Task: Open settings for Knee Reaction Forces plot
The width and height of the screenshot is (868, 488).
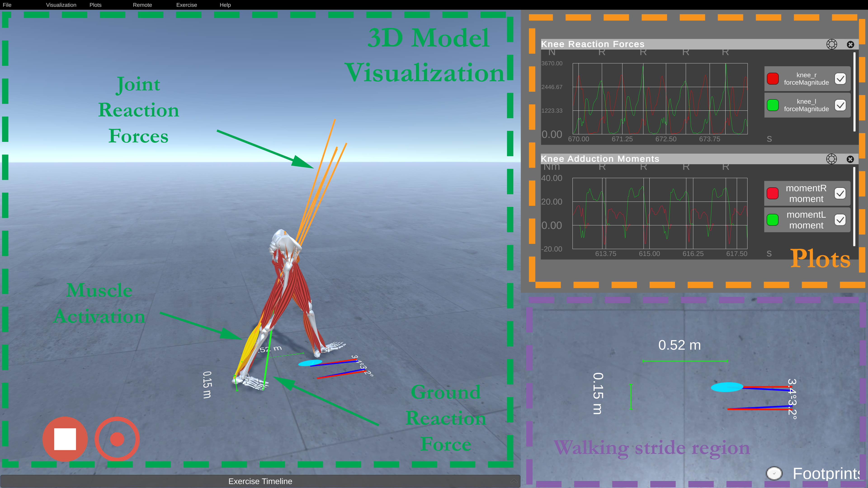Action: pyautogui.click(x=831, y=44)
